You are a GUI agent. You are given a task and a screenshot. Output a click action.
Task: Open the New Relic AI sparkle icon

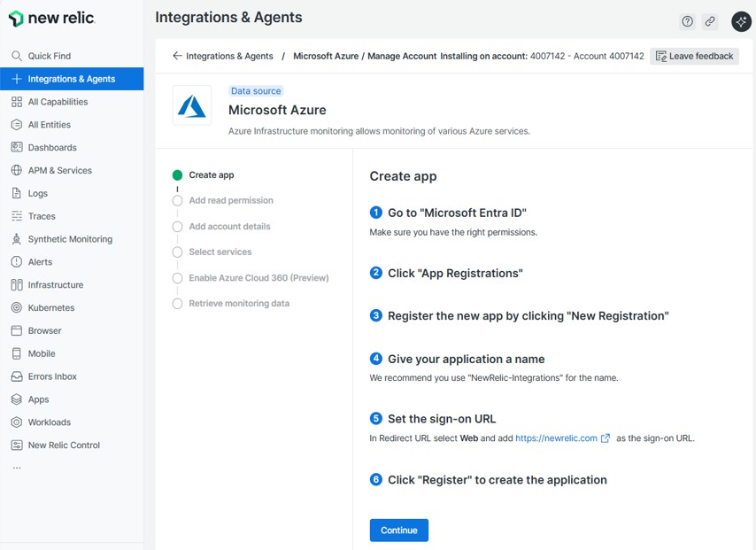click(741, 21)
